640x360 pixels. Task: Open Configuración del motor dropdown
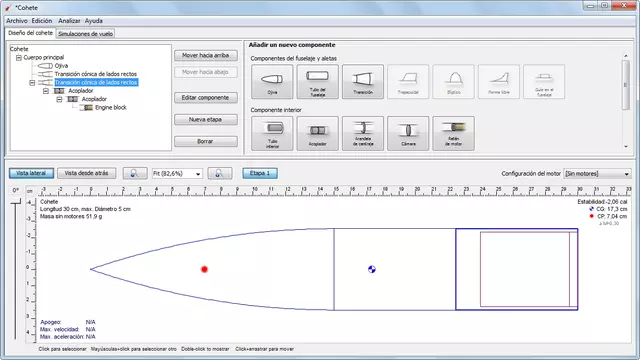(598, 174)
